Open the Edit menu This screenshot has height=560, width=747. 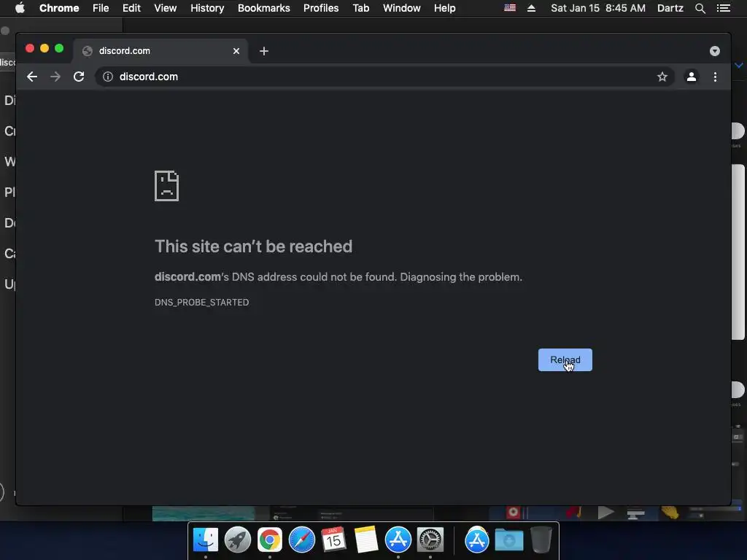(x=131, y=8)
